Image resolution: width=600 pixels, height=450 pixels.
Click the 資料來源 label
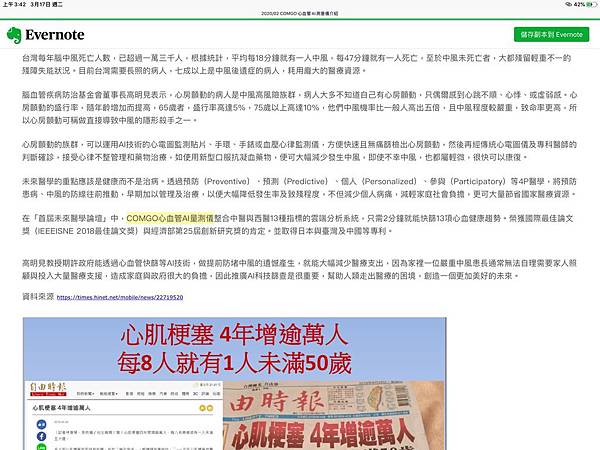click(x=38, y=296)
